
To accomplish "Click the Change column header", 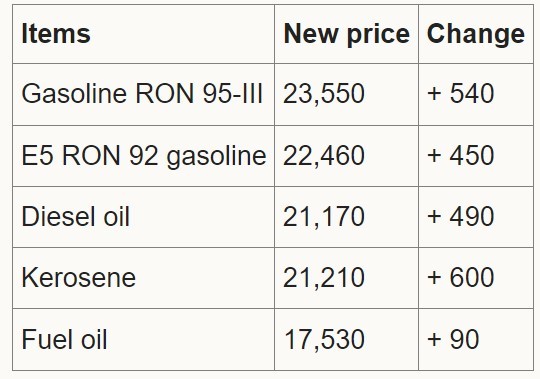I will [x=476, y=34].
